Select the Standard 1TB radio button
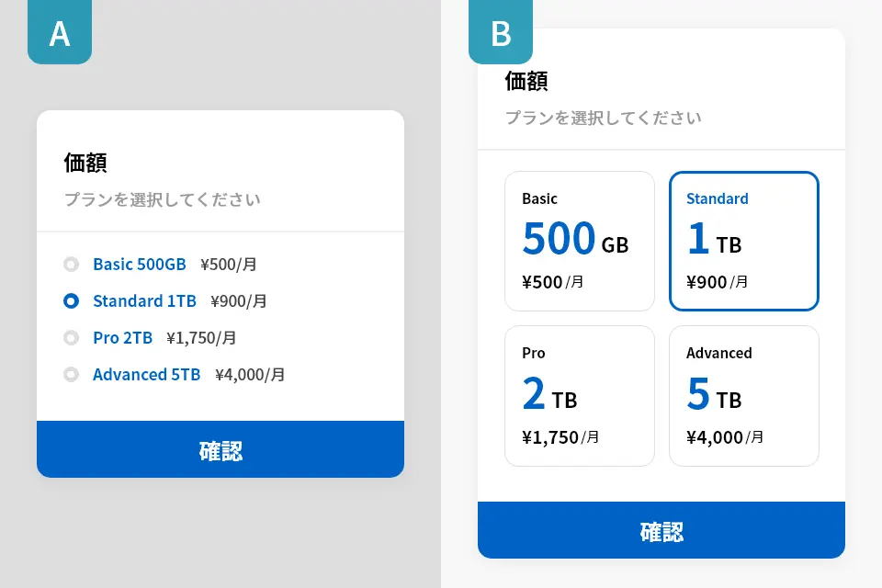The image size is (882, 588). [71, 301]
